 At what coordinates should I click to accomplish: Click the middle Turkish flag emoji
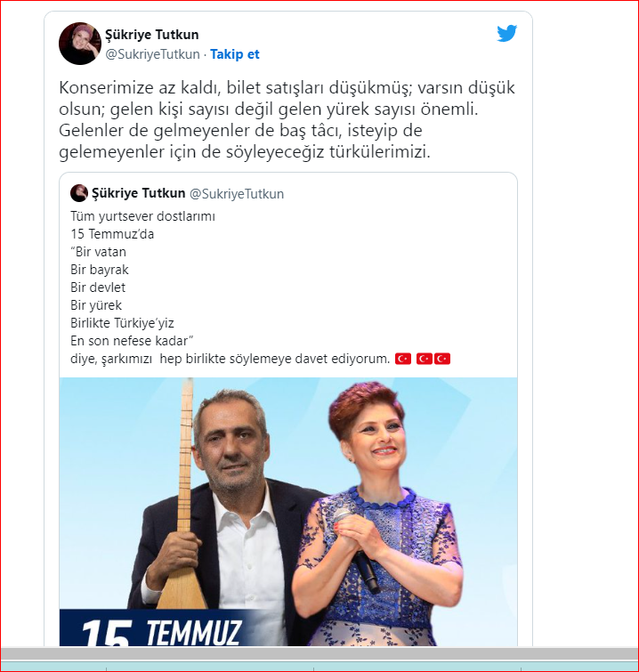tap(425, 359)
